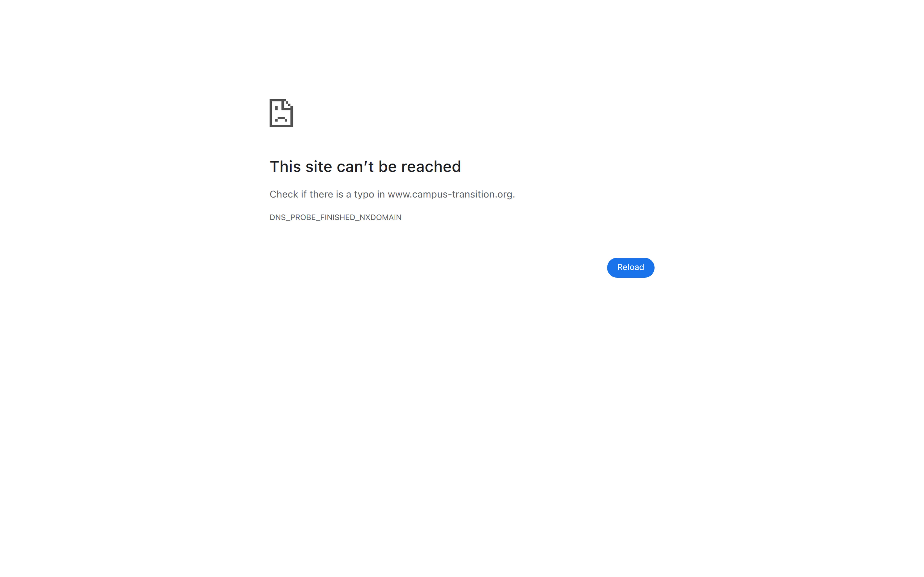Click the FINISHED part of error code

coord(338,217)
